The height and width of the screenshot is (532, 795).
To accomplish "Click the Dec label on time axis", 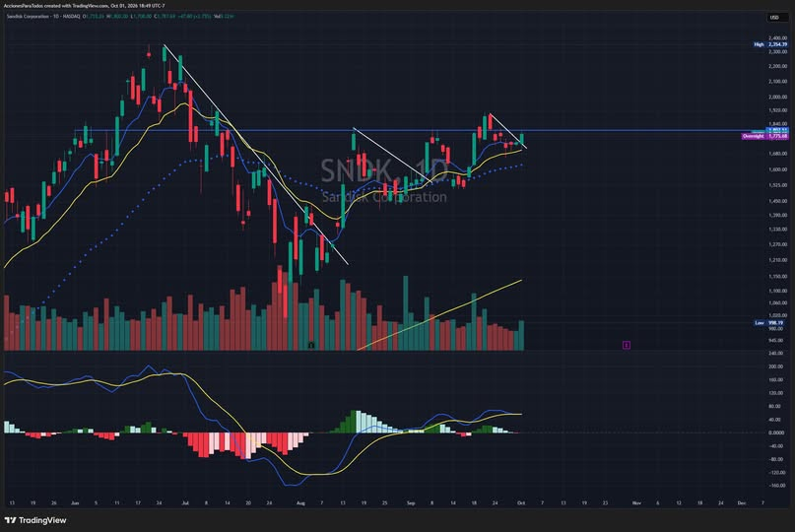I will [x=741, y=503].
